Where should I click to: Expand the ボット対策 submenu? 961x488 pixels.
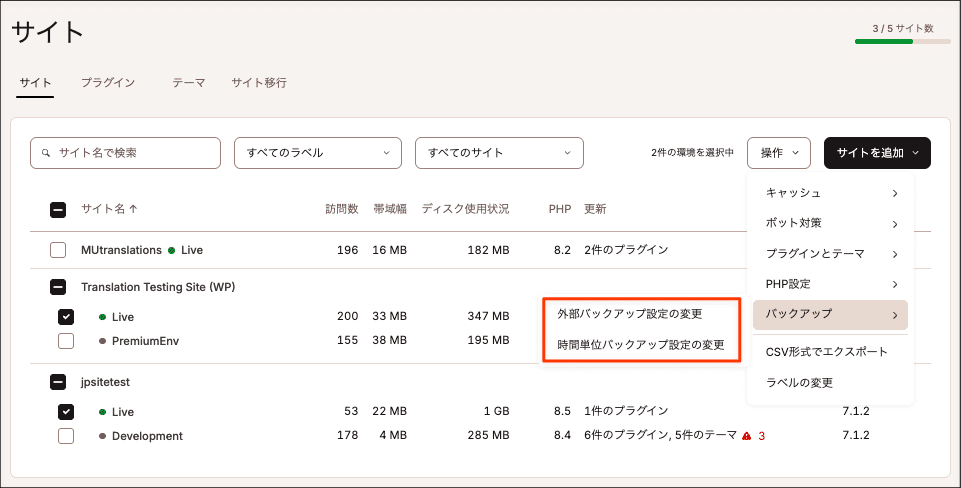click(830, 223)
